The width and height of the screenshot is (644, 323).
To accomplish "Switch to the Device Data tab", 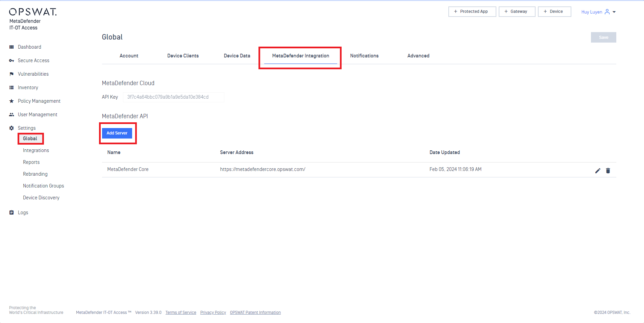I will (x=237, y=56).
